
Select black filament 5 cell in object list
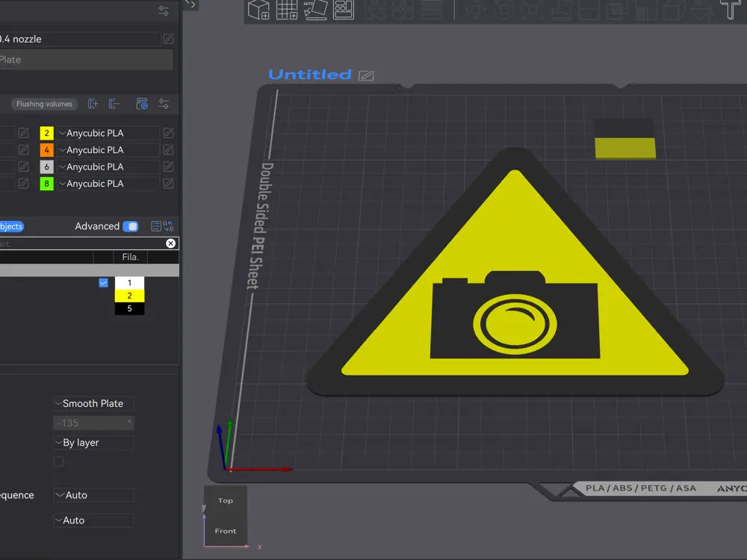tap(129, 308)
